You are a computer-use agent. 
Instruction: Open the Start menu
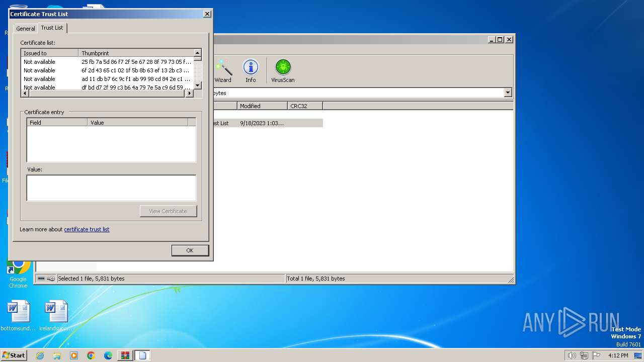[x=14, y=355]
